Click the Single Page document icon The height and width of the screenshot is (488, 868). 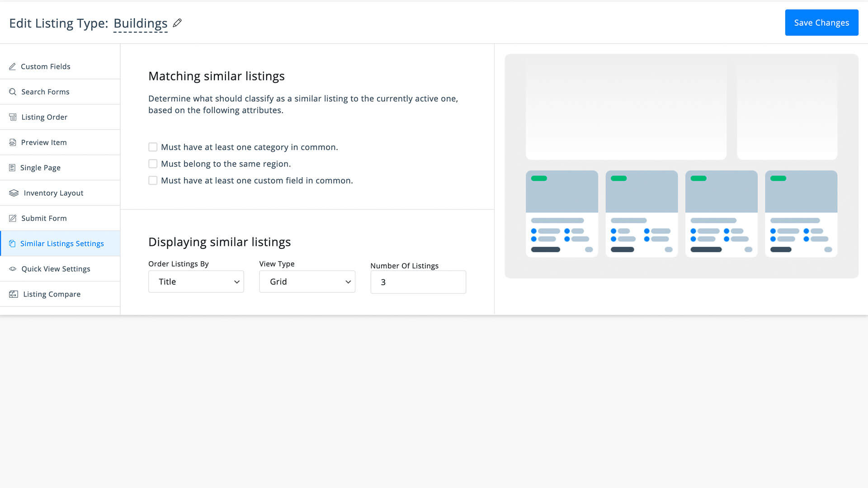pyautogui.click(x=12, y=168)
